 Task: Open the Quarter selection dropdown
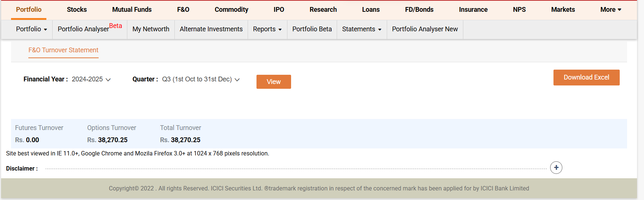pos(201,79)
